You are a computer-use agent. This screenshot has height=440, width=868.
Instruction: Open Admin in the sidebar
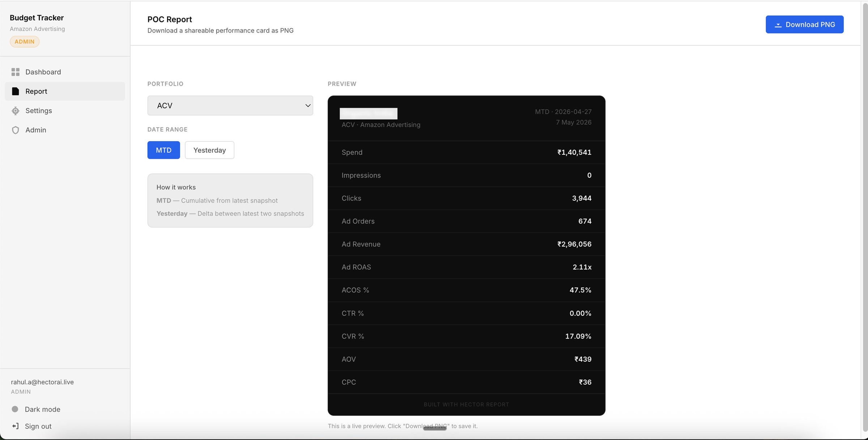click(65, 130)
